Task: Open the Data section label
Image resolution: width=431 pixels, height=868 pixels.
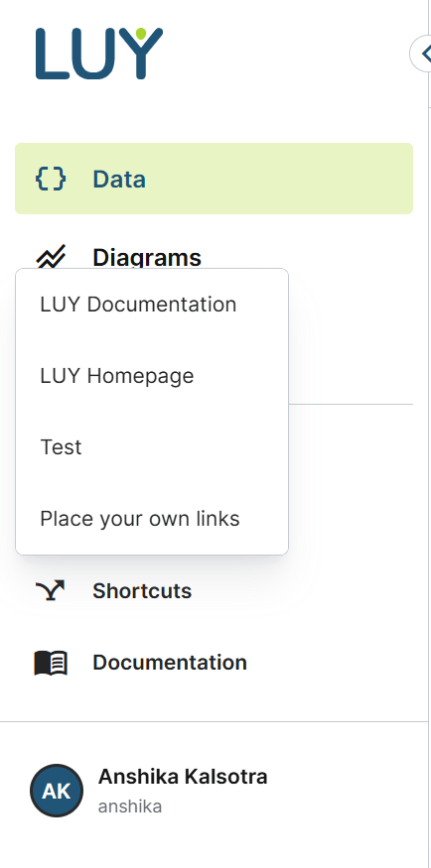Action: coord(119,179)
